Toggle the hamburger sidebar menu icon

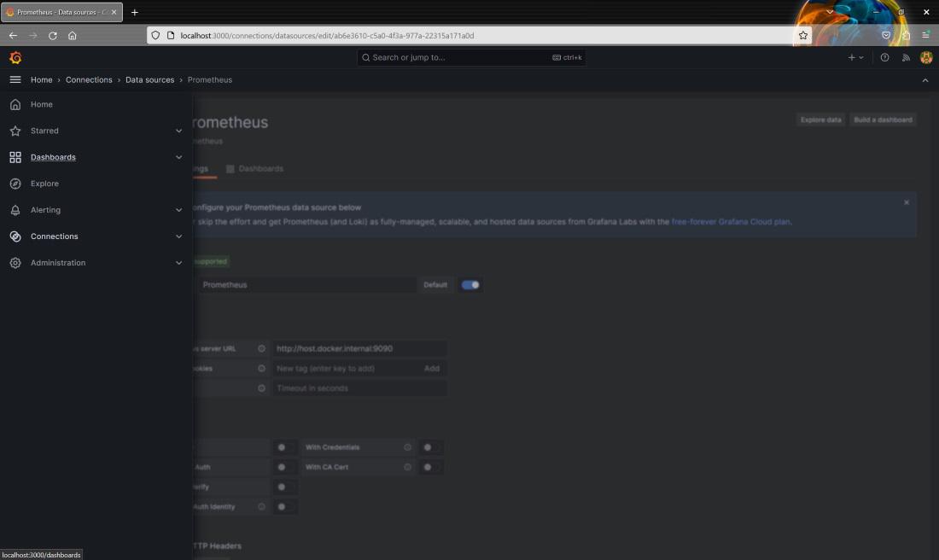click(x=15, y=79)
